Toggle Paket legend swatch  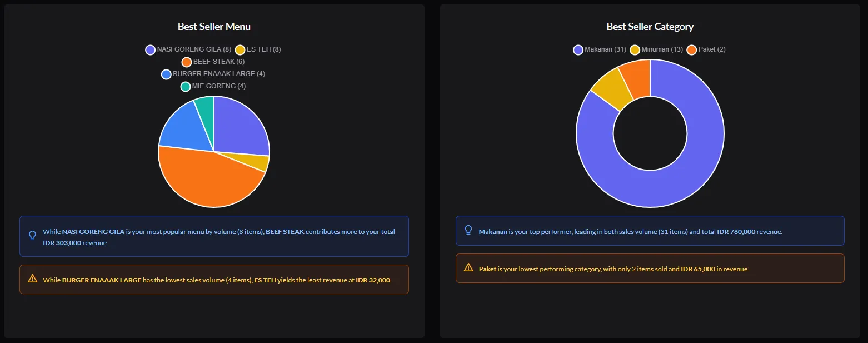pyautogui.click(x=692, y=50)
